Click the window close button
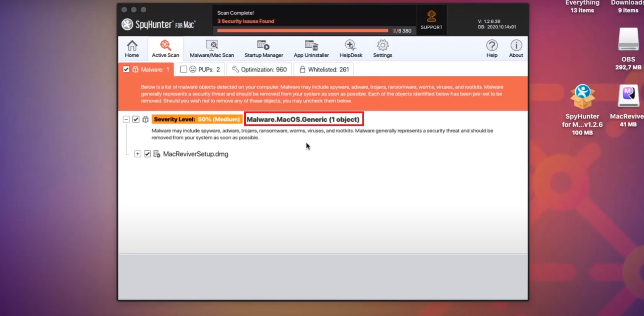The height and width of the screenshot is (316, 644). coord(124,10)
